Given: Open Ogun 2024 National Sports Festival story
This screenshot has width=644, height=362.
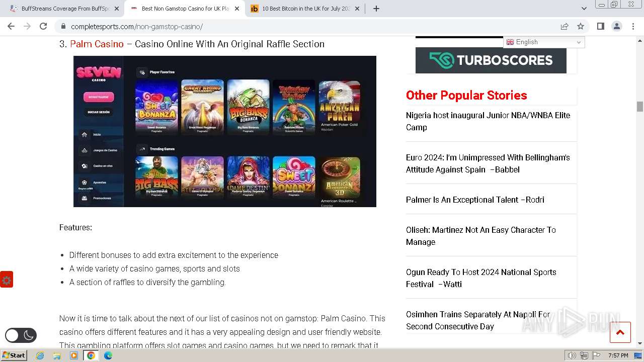Looking at the screenshot, I should point(481,278).
